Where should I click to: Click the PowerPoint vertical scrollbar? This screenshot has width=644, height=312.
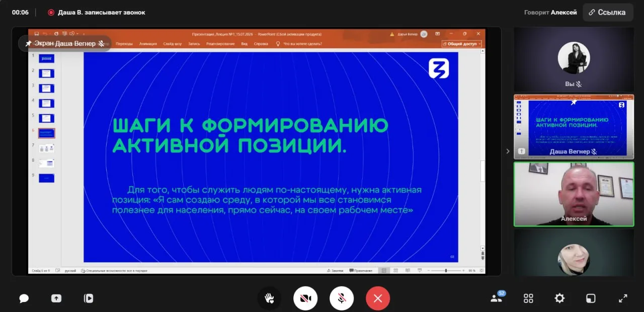click(483, 171)
